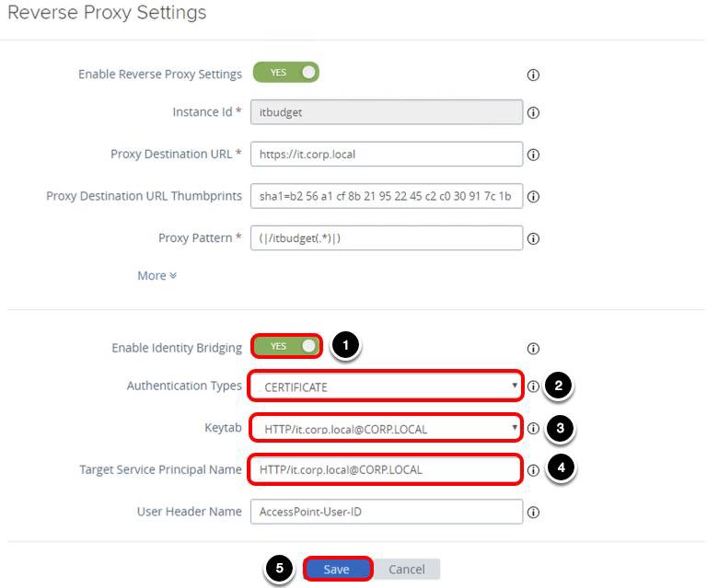The width and height of the screenshot is (707, 588).
Task: Click info icon beside User Header Name
Action: click(532, 513)
